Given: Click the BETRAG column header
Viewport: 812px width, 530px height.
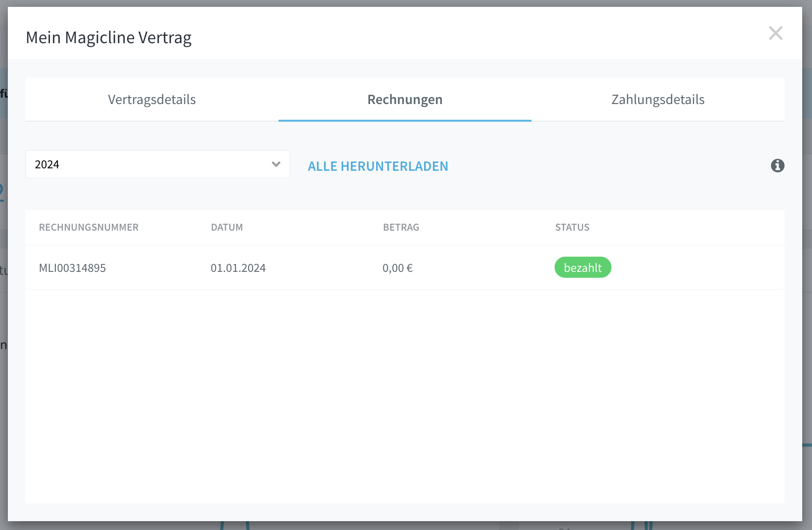Looking at the screenshot, I should (401, 227).
